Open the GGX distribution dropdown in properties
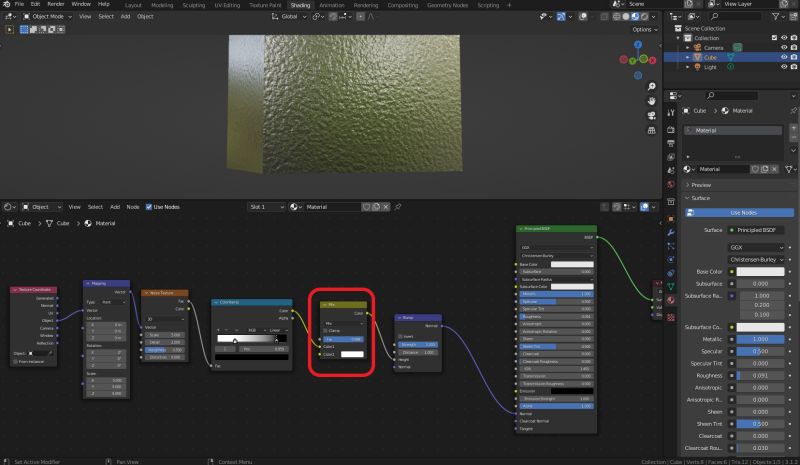 coord(756,248)
